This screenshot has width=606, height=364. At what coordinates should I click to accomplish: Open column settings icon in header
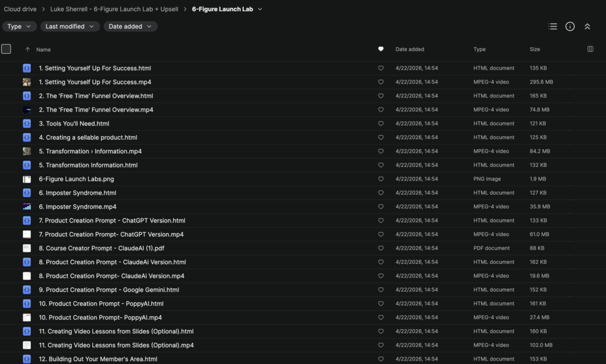590,49
